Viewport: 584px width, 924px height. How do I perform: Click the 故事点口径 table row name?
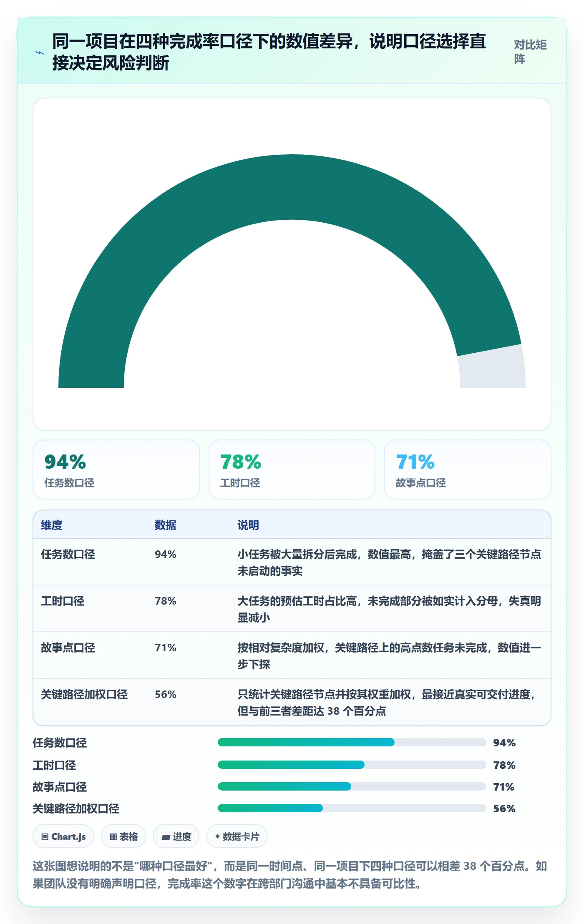point(68,648)
